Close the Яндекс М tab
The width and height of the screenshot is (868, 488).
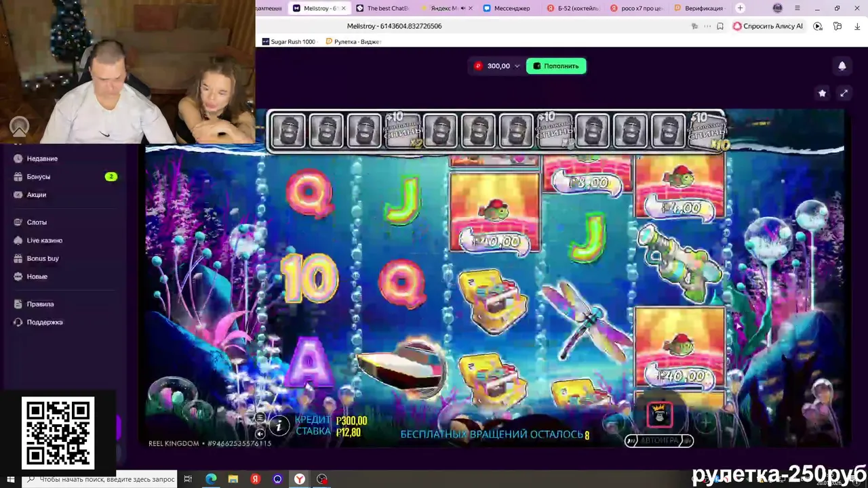click(471, 8)
